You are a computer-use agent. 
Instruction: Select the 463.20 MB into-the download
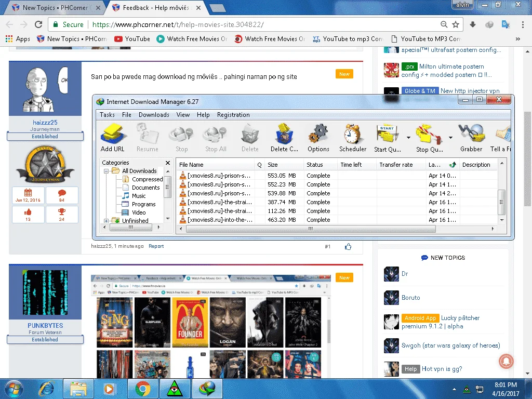pyautogui.click(x=337, y=220)
